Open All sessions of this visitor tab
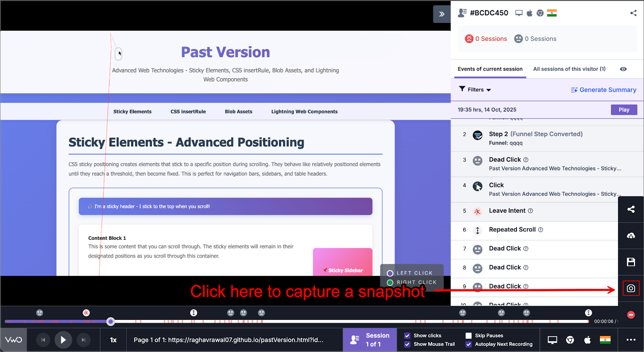Screen dimensions: 644x352 pyautogui.click(x=569, y=69)
